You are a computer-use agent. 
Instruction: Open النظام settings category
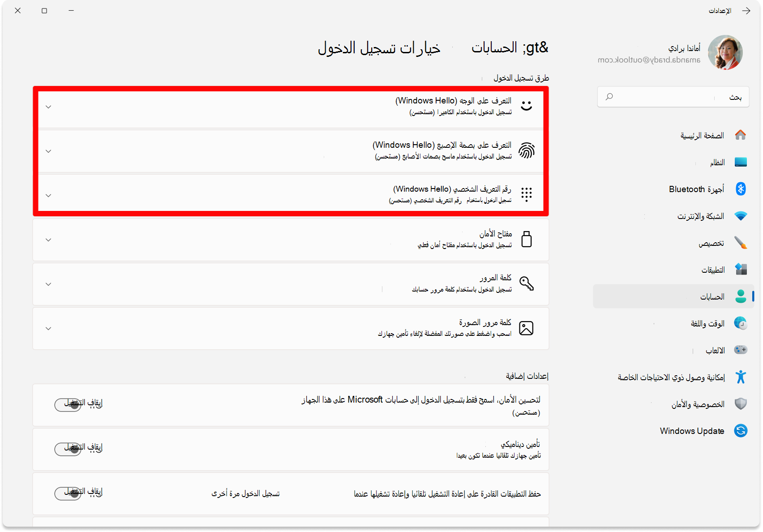[x=673, y=162]
